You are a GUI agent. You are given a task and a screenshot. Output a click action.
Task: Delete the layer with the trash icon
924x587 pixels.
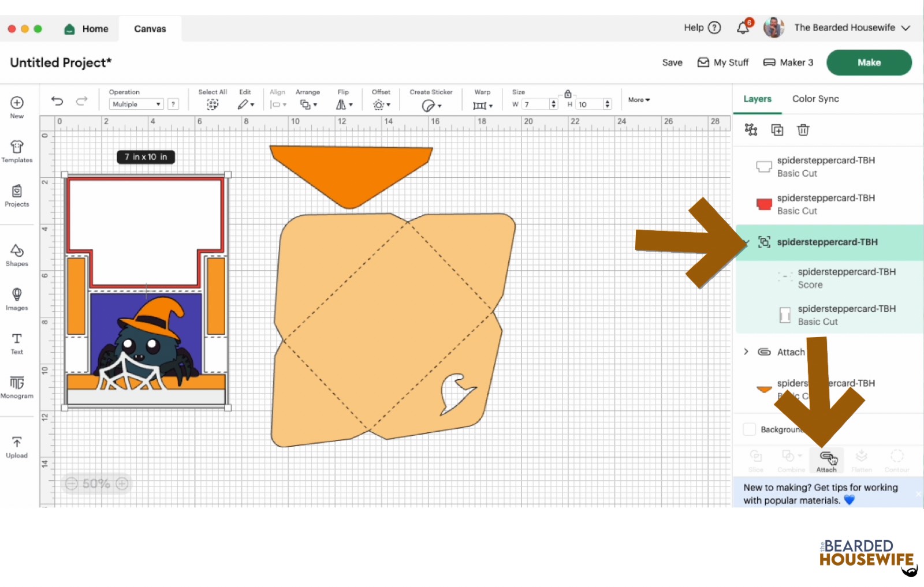[x=803, y=130]
